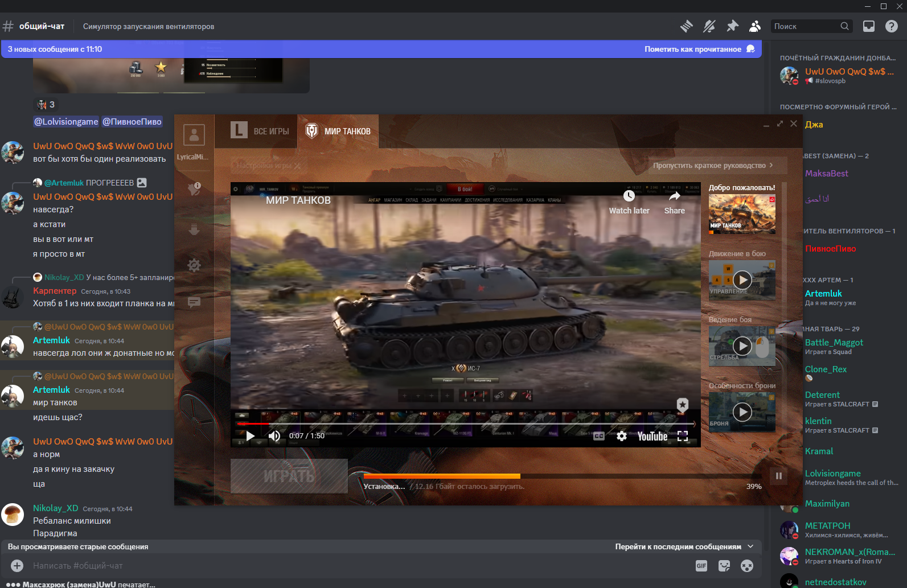The image size is (907, 588).
Task: Toggle video closed captions
Action: (599, 436)
